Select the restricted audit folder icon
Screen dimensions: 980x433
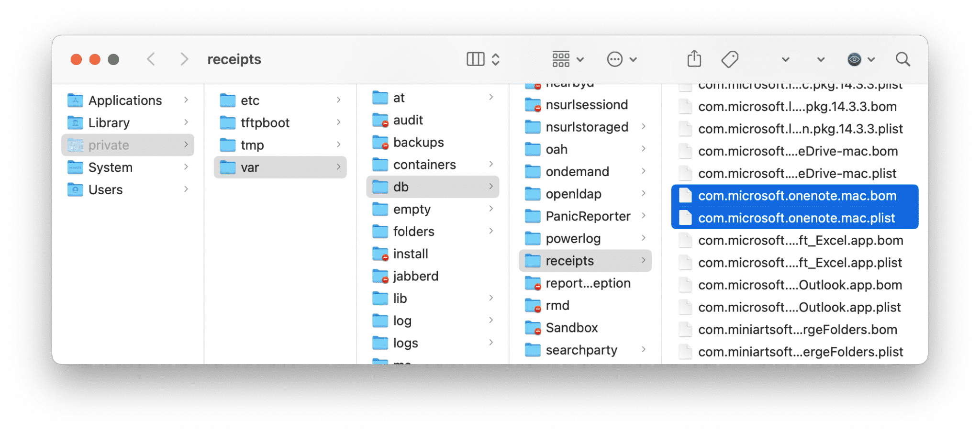(380, 120)
